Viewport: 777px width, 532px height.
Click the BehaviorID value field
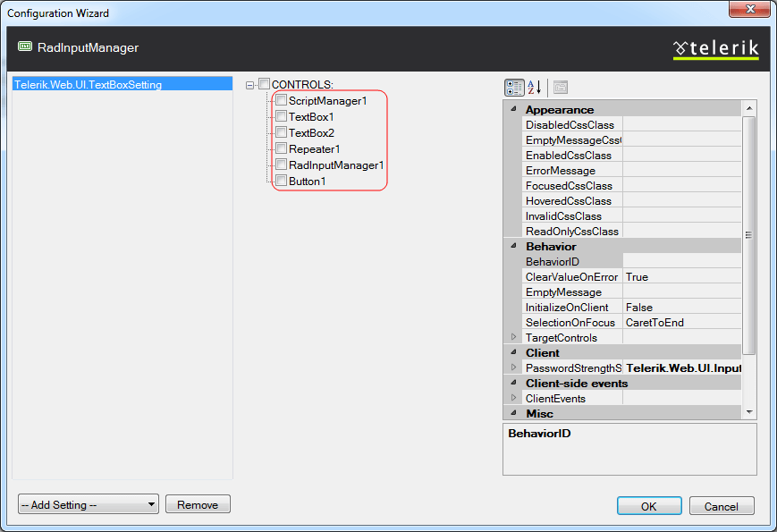coord(682,262)
